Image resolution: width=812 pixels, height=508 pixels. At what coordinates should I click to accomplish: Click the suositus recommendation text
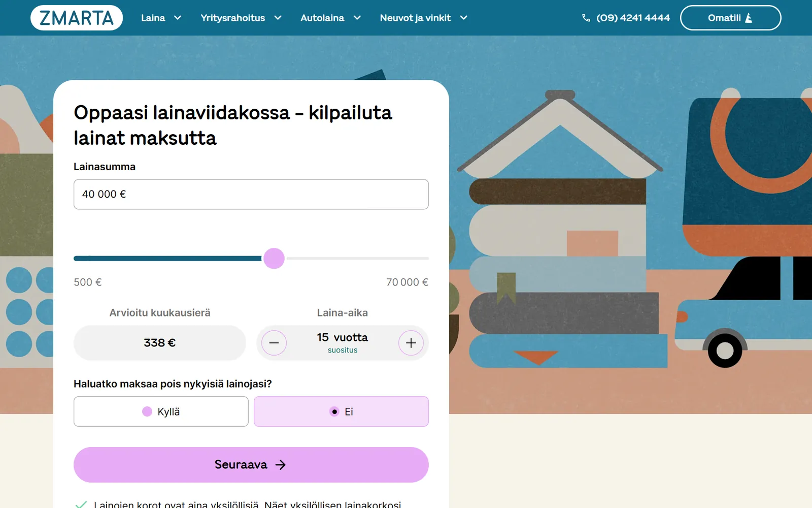click(x=343, y=350)
